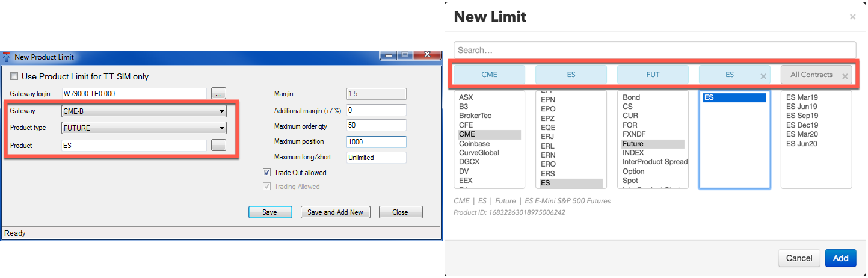The image size is (868, 278).
Task: Select InterProduct Spread in type list
Action: pos(654,162)
